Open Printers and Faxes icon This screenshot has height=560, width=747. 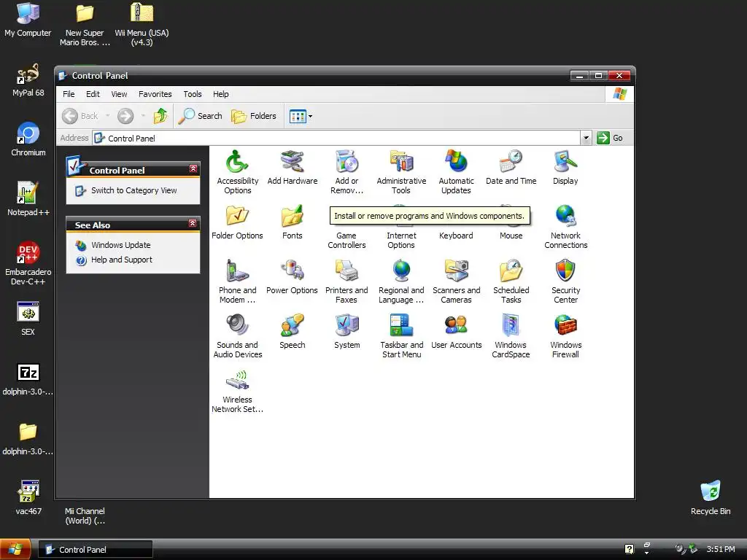click(x=347, y=271)
